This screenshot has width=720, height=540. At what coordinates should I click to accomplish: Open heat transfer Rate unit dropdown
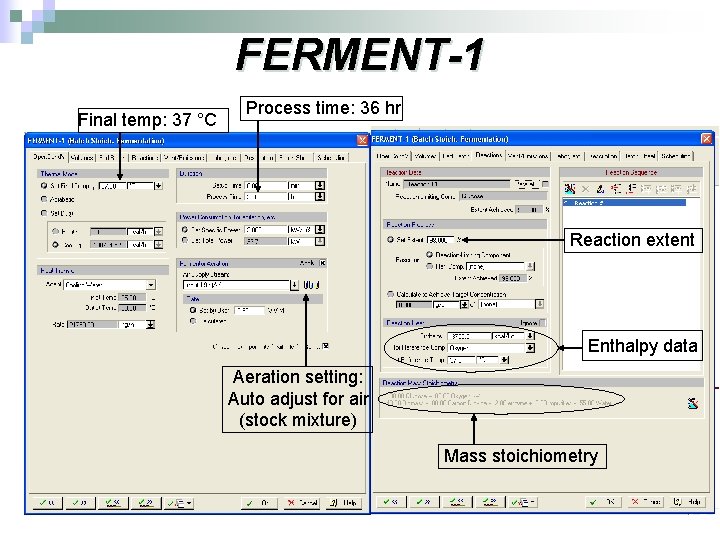pyautogui.click(x=151, y=325)
